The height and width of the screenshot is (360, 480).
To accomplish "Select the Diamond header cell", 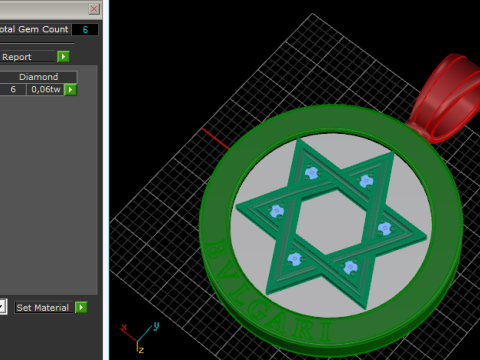I will point(38,77).
